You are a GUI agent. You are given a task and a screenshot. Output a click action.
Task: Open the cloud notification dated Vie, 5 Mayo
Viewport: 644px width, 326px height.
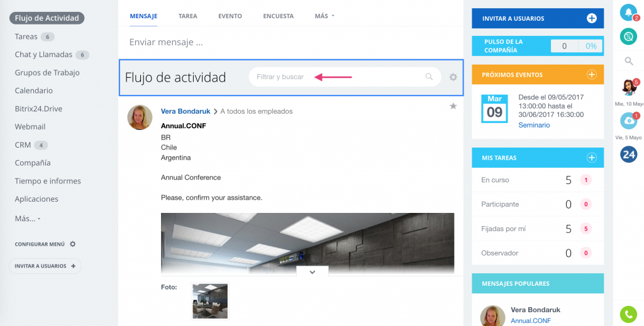629,121
